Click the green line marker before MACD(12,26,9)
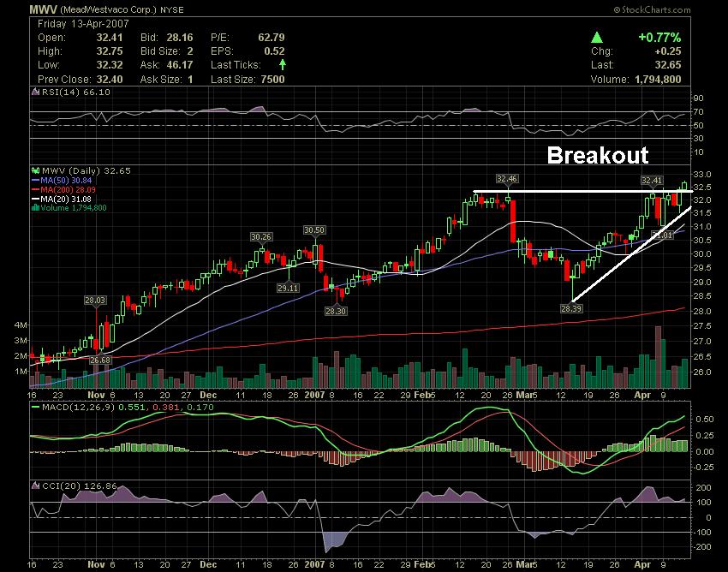The image size is (728, 572). tap(35, 408)
